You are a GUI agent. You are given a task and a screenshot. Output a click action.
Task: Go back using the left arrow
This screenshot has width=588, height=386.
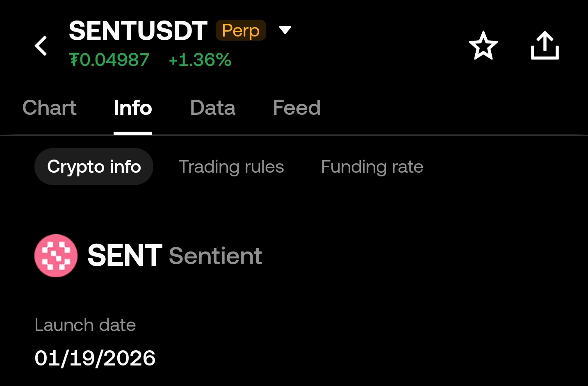click(41, 46)
